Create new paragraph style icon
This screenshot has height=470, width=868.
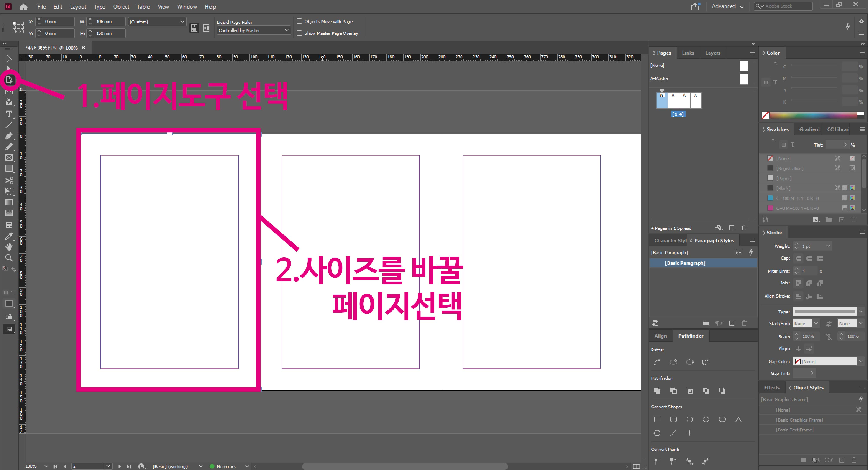pos(732,323)
